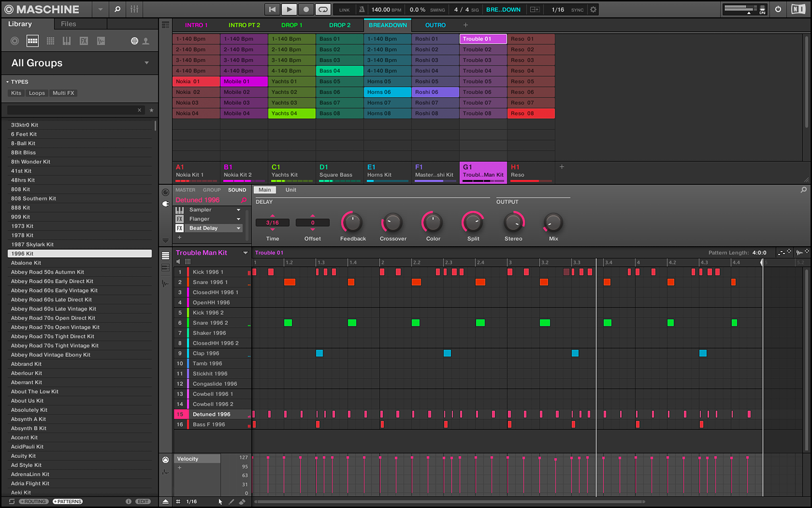Toggle the +ROUTING filter button
Image resolution: width=812 pixels, height=508 pixels.
[x=34, y=501]
